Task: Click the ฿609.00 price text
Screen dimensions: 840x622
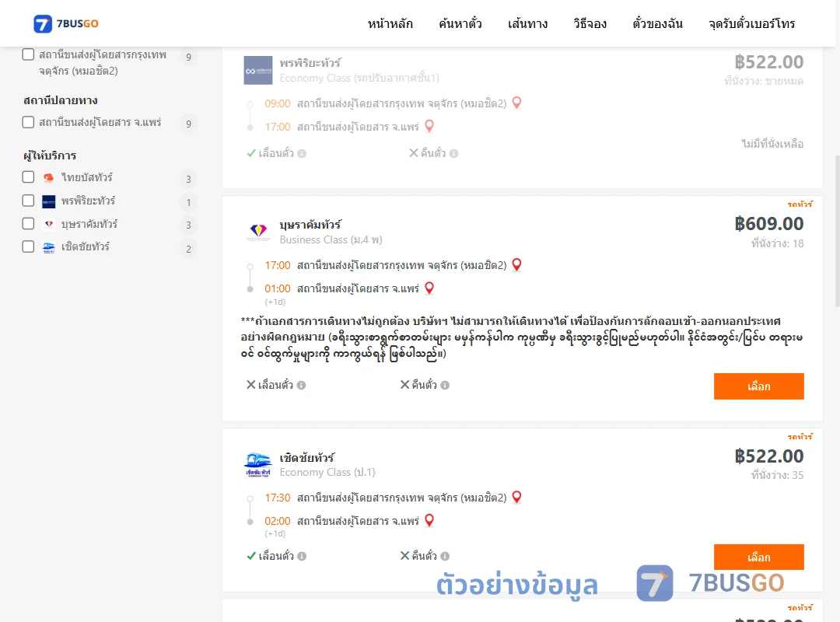Action: 768,223
